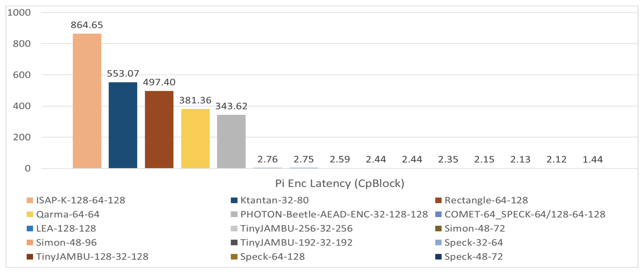Click the Ktantan-32-80 legend color swatch
The width and height of the screenshot is (644, 274).
coord(234,200)
